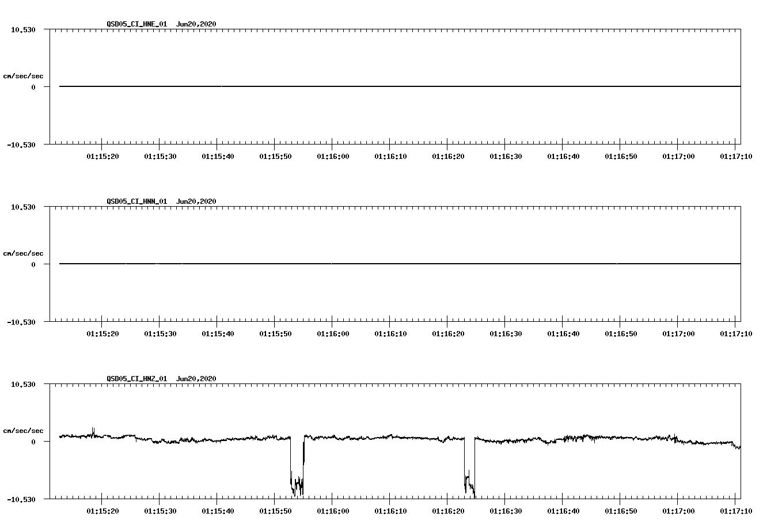The height and width of the screenshot is (532, 782).
Task: Click 01:15:50 time label under HNN plot
Action: tap(275, 333)
